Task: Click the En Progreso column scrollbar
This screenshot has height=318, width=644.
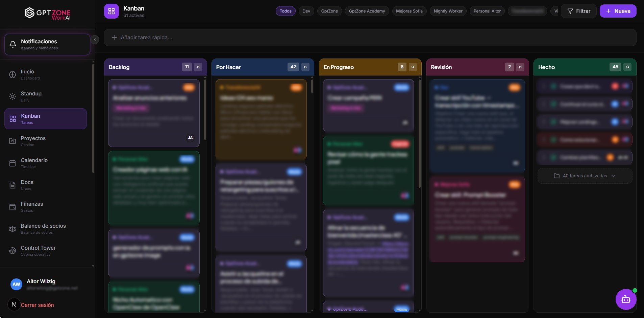Action: pos(420,133)
